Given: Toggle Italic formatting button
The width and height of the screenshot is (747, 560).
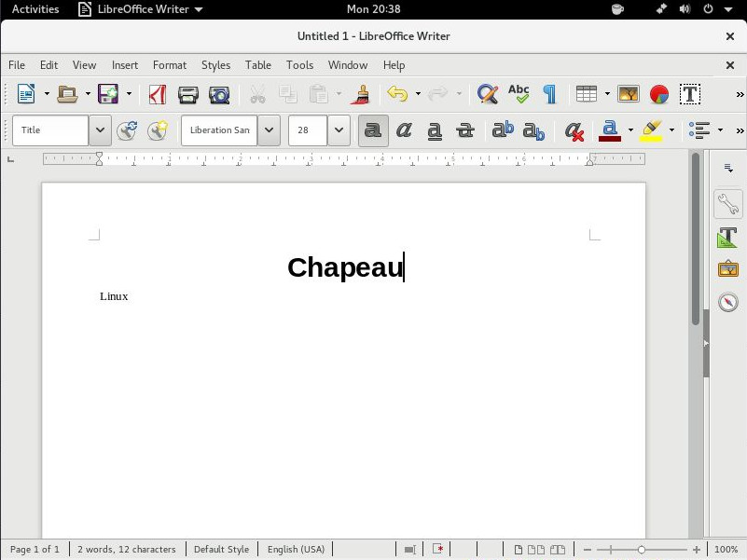Looking at the screenshot, I should point(404,130).
